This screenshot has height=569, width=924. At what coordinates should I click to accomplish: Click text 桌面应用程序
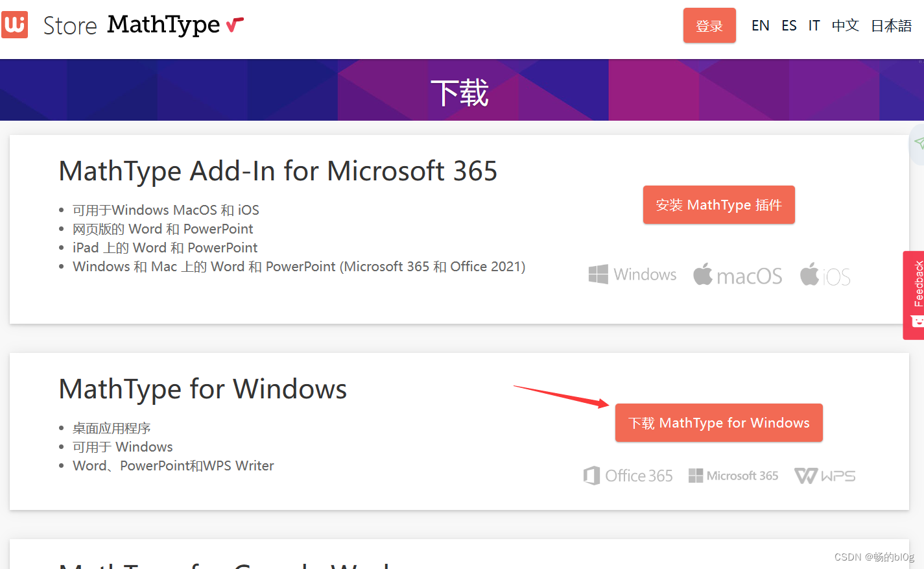(x=112, y=428)
